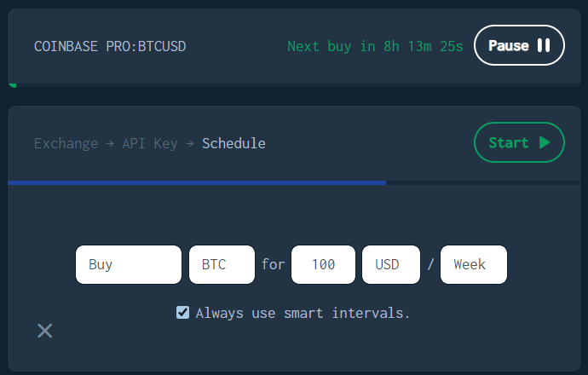Click the green play triangle icon
Viewport: 588px width, 375px height.
(x=545, y=142)
